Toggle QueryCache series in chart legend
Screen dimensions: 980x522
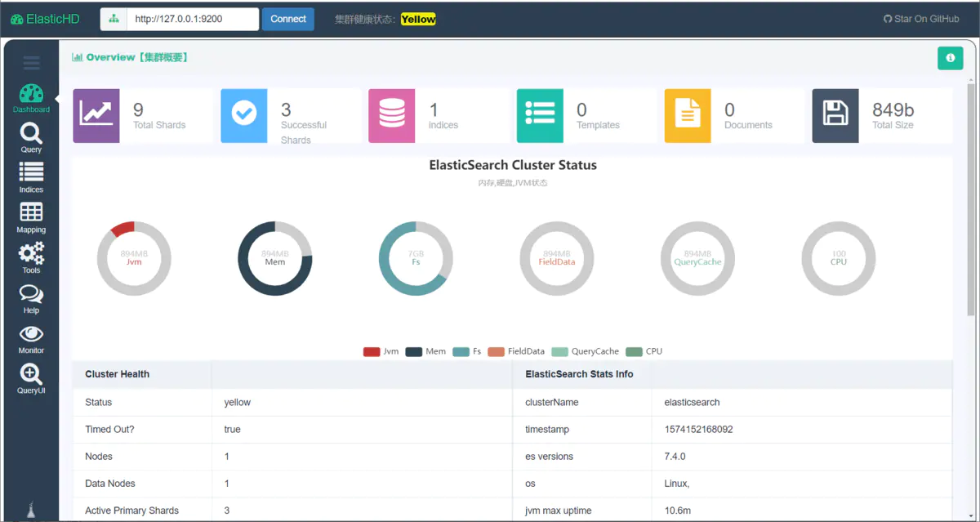pyautogui.click(x=585, y=351)
